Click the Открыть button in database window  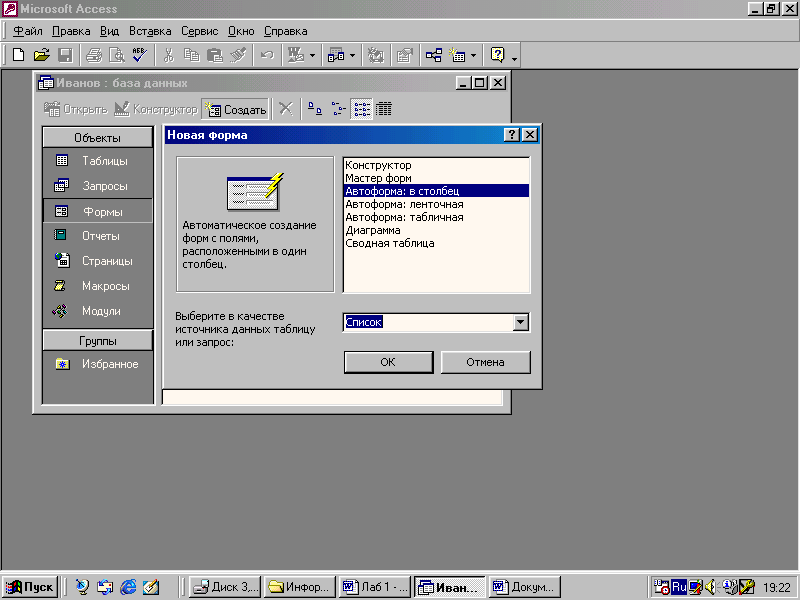[76, 109]
